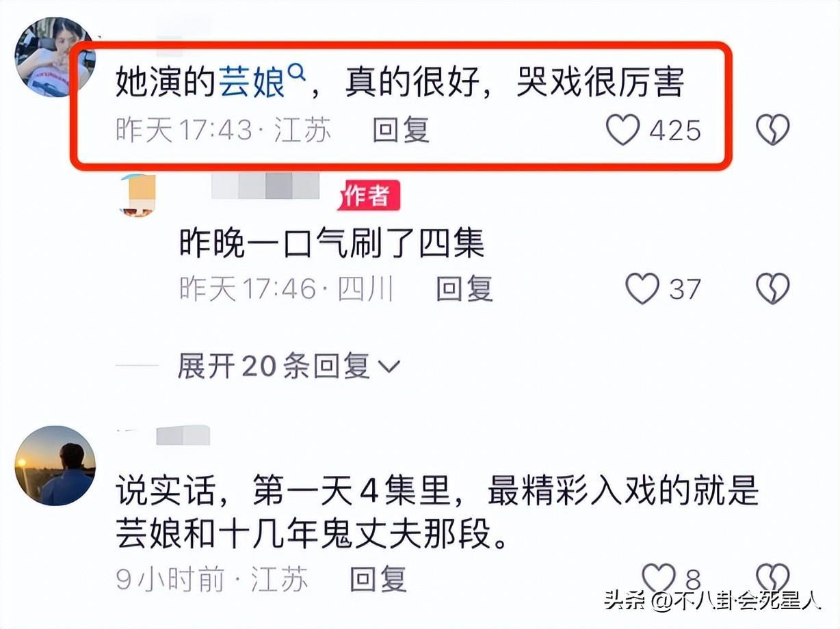Reply to the author's 昨天17:46 comment
This screenshot has width=840, height=629.
click(x=464, y=289)
